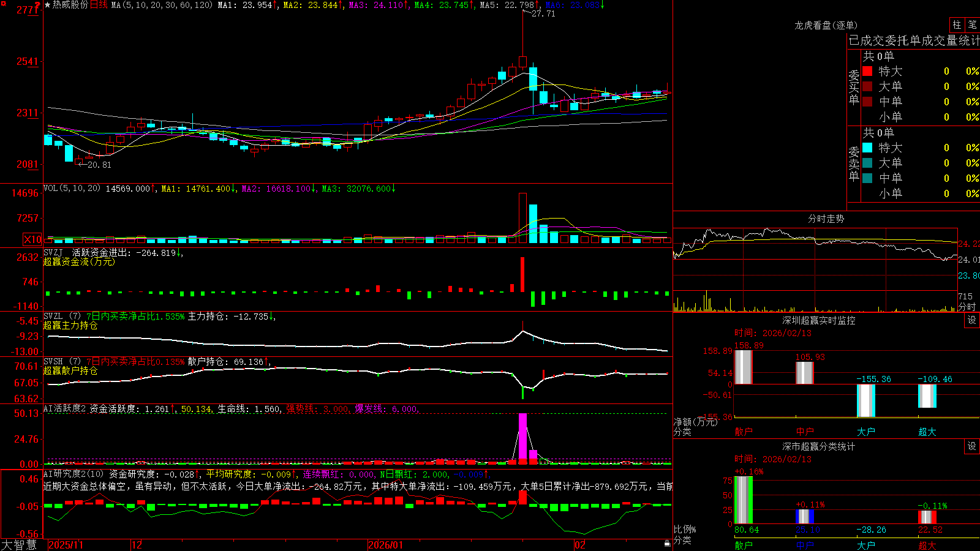Click the 热威股份 stock name
Screen dimensions: 980x551
tap(70, 5)
